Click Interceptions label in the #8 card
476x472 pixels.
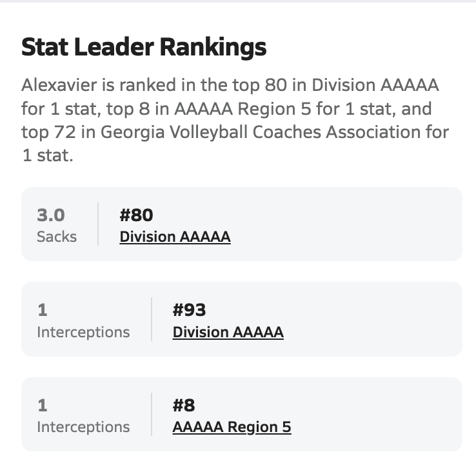click(x=83, y=427)
